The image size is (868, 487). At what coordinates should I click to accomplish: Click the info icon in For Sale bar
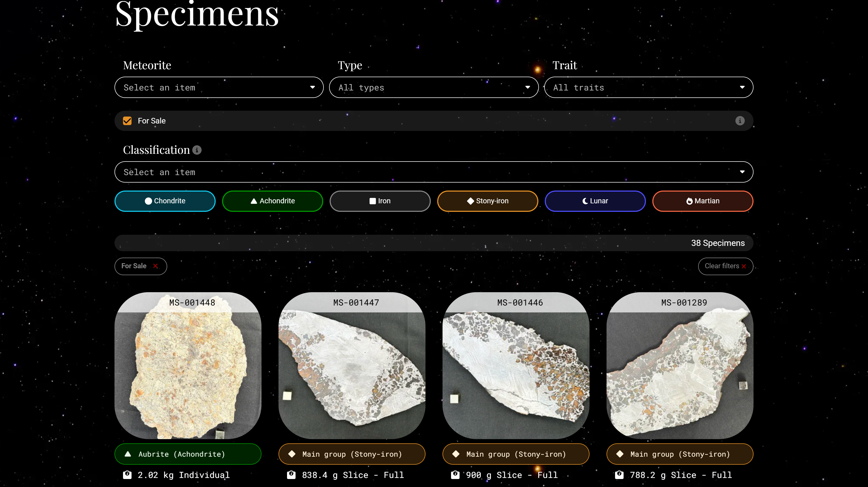click(x=740, y=121)
